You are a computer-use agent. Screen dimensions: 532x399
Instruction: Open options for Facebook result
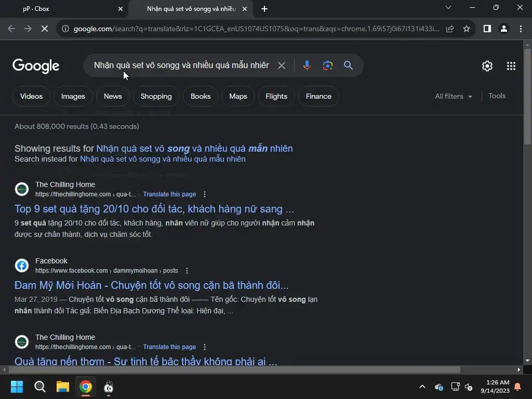coord(187,271)
